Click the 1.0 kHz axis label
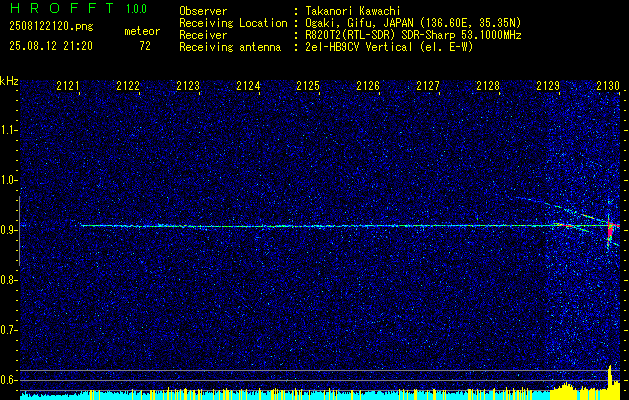 click(7, 180)
